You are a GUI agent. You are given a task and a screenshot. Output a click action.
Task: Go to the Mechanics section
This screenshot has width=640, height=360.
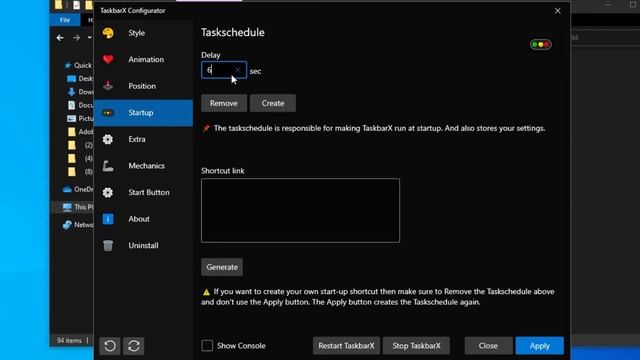pyautogui.click(x=143, y=166)
